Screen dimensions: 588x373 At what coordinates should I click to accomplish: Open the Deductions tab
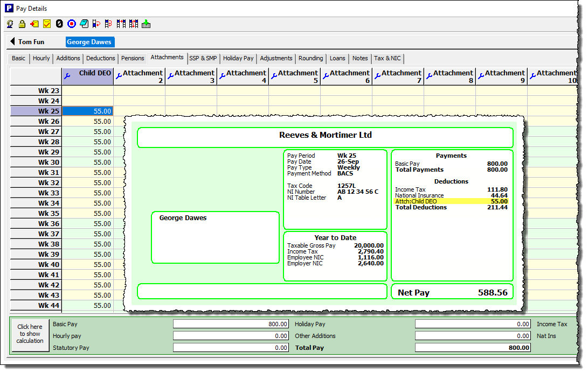click(100, 59)
